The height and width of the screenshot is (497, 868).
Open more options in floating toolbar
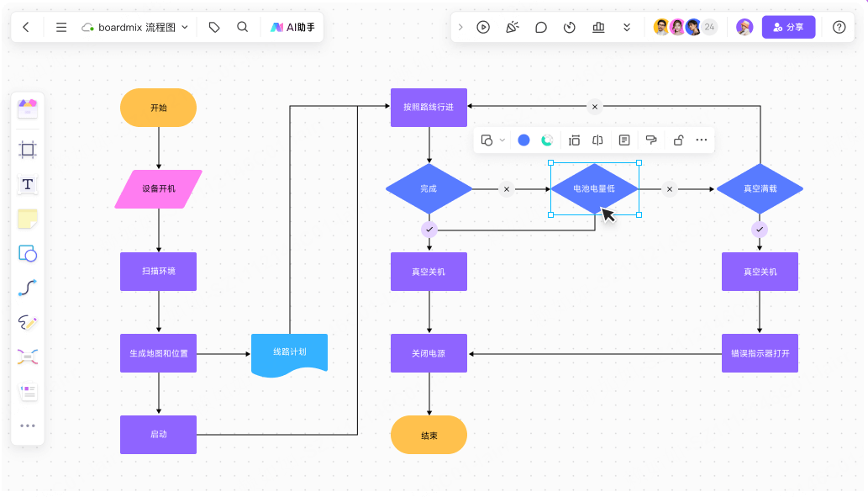tap(702, 140)
